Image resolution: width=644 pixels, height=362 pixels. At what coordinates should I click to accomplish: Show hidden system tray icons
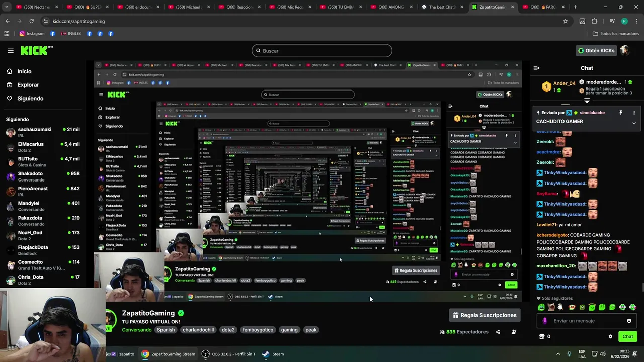click(x=558, y=354)
